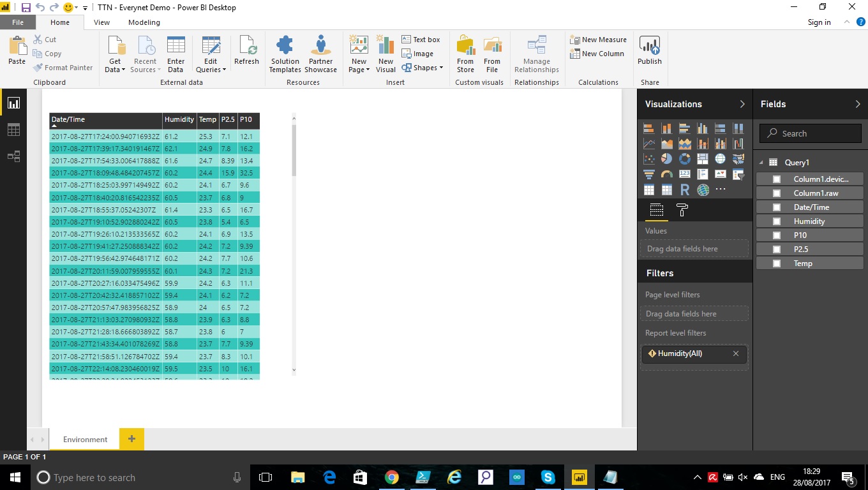Check the Column1.raw field
Viewport: 868px width, 490px height.
(x=777, y=193)
